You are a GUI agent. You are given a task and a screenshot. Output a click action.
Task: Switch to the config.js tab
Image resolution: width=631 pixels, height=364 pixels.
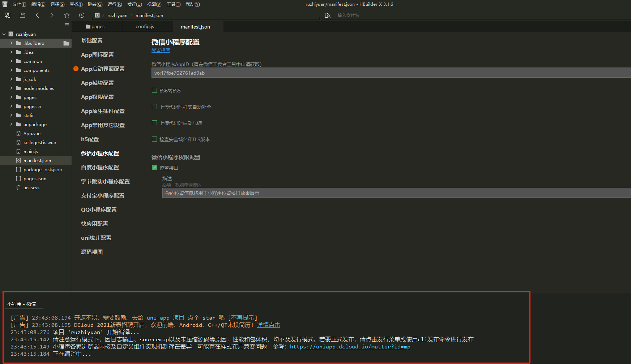pos(145,26)
